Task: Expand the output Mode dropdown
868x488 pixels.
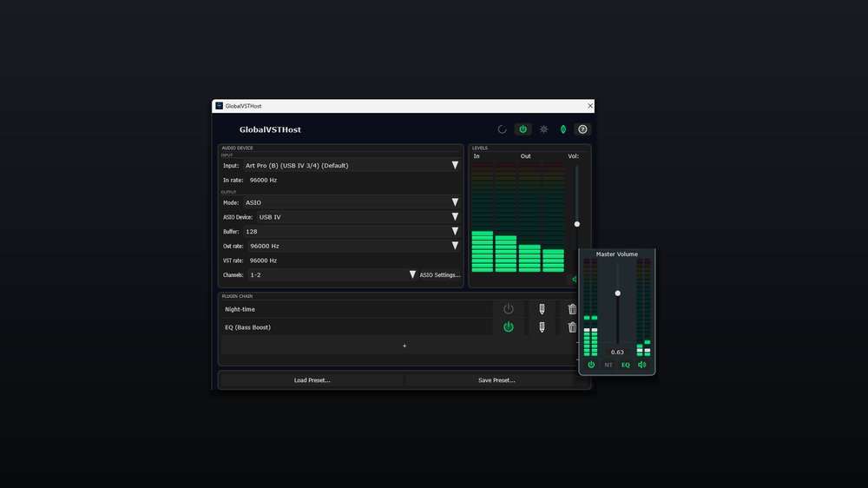Action: click(352, 202)
